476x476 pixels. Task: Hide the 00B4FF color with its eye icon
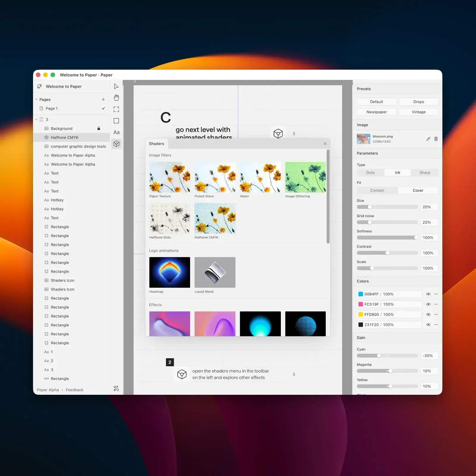click(x=428, y=294)
